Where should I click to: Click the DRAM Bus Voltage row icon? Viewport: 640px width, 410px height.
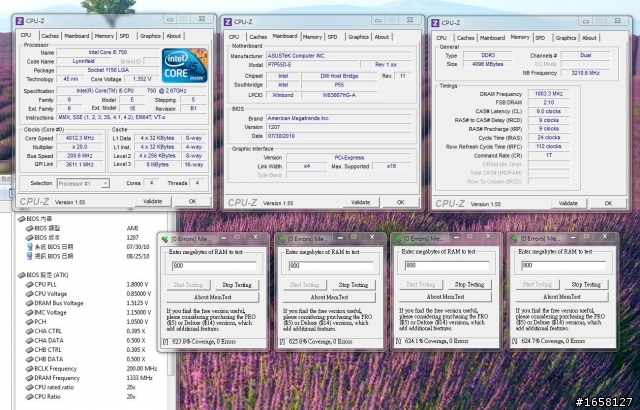[x=29, y=304]
